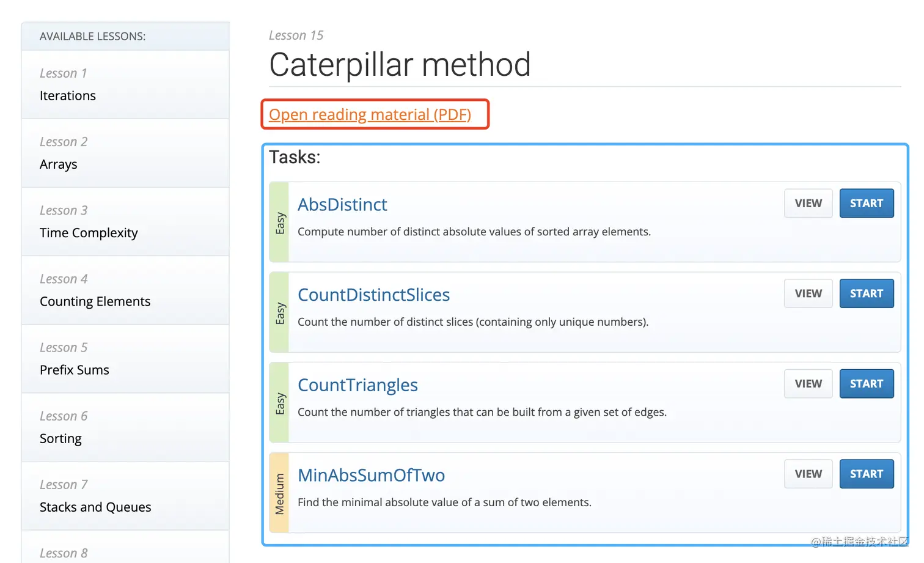Open the CountTriangles task title

pyautogui.click(x=358, y=385)
